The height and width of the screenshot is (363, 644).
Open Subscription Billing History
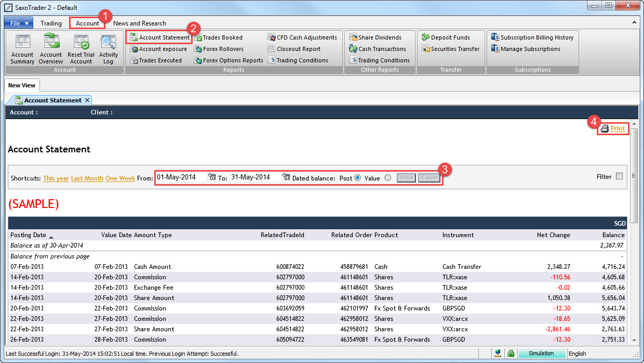(x=532, y=37)
